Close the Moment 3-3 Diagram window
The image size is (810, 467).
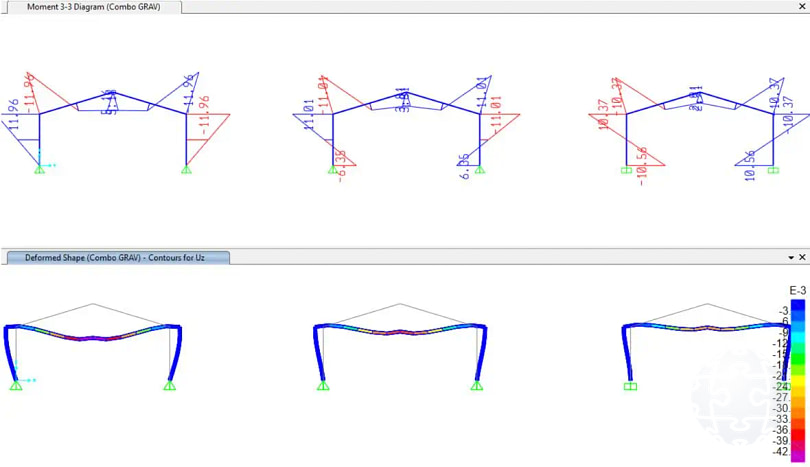(x=802, y=7)
